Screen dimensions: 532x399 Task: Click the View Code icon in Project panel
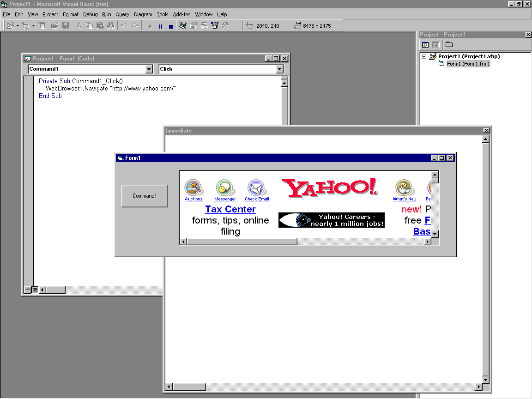point(425,45)
